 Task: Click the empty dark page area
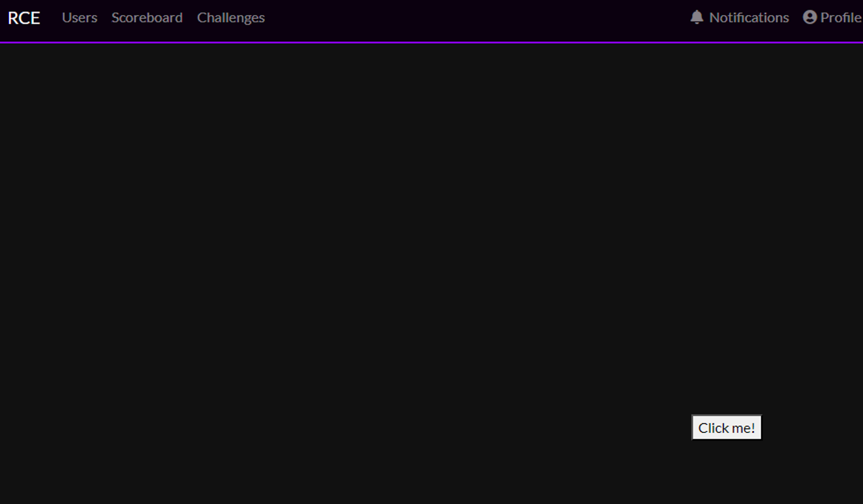(337, 241)
